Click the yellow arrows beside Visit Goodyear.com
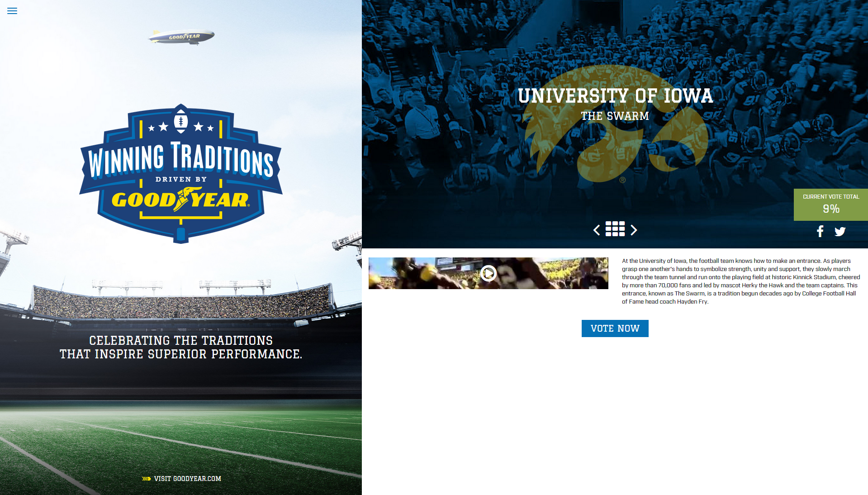The image size is (868, 495). click(x=146, y=479)
